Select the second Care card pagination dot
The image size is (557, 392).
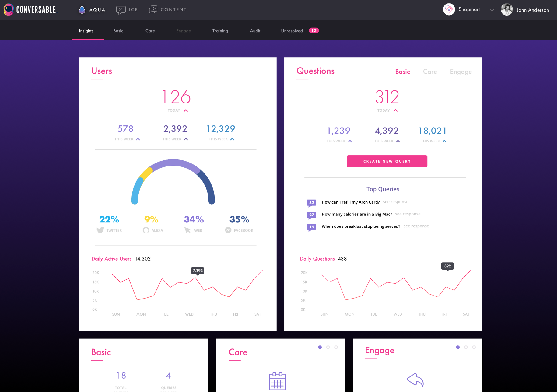tap(328, 347)
